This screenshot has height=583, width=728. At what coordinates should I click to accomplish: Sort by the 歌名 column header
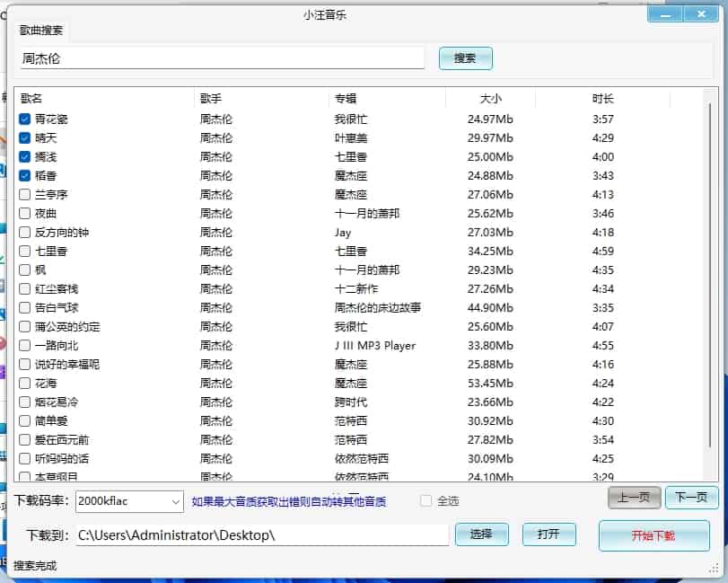pos(104,99)
